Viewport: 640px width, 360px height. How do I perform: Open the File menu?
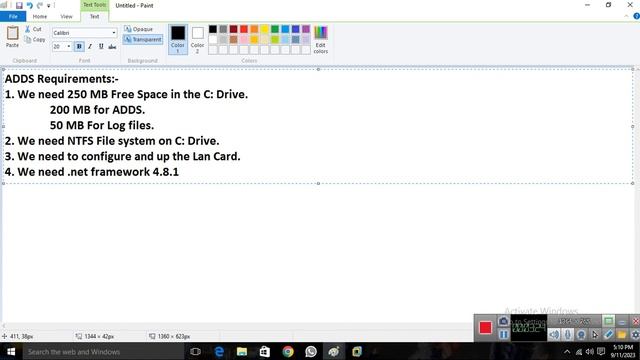click(x=13, y=16)
